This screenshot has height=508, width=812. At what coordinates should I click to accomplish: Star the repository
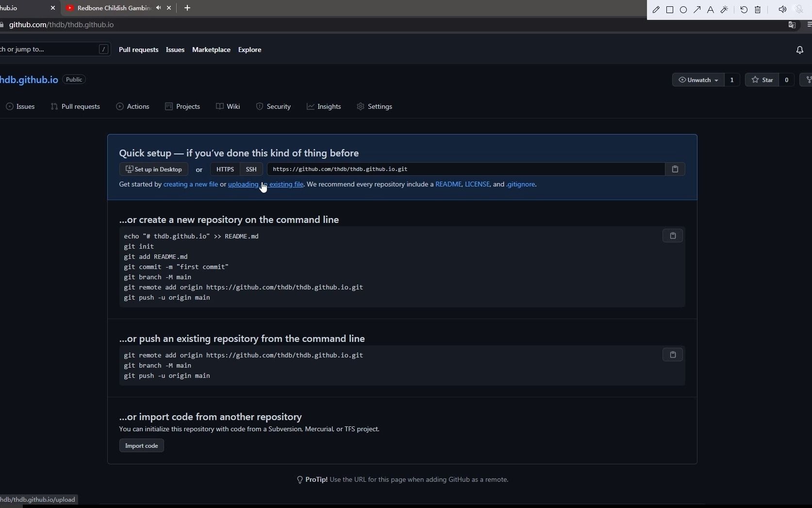point(762,80)
